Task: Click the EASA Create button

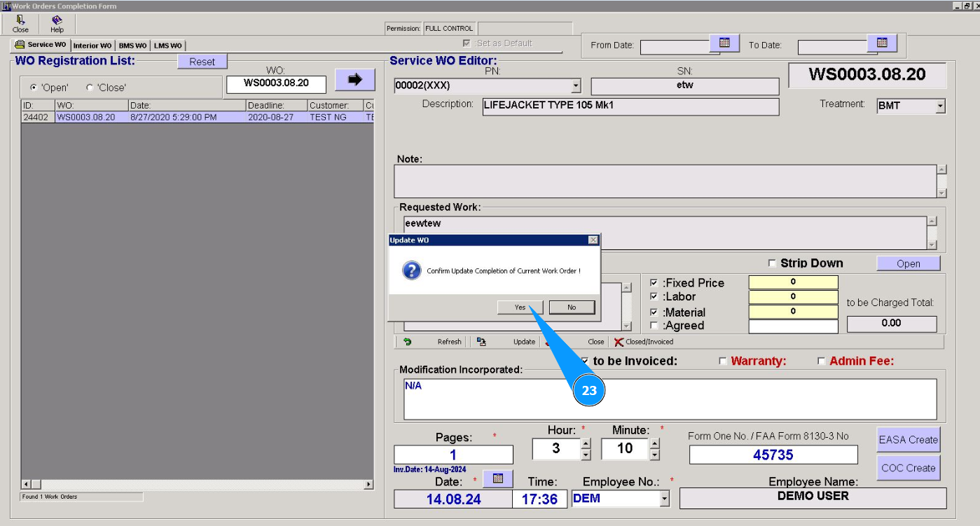Action: [x=908, y=440]
